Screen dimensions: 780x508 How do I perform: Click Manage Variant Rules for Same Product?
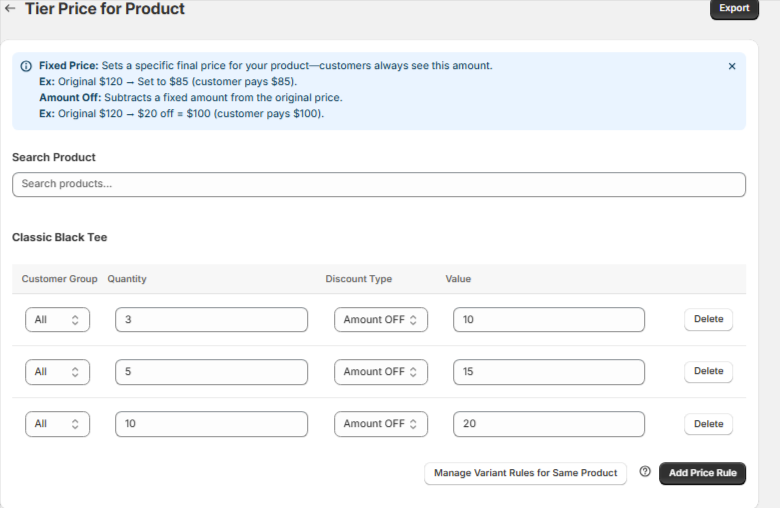tap(525, 473)
